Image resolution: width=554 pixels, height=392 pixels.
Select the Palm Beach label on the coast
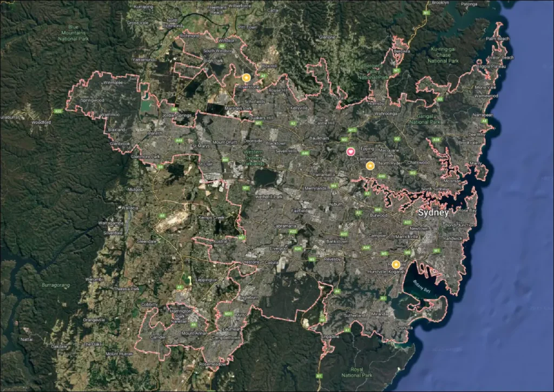(x=498, y=39)
